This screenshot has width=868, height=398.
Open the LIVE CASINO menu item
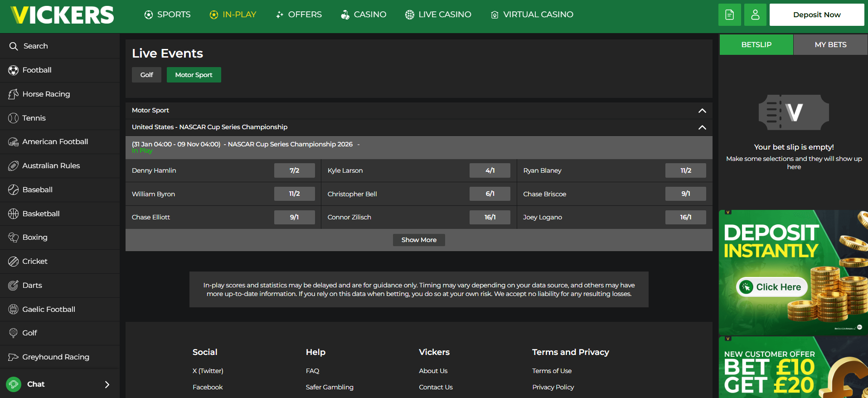[438, 15]
